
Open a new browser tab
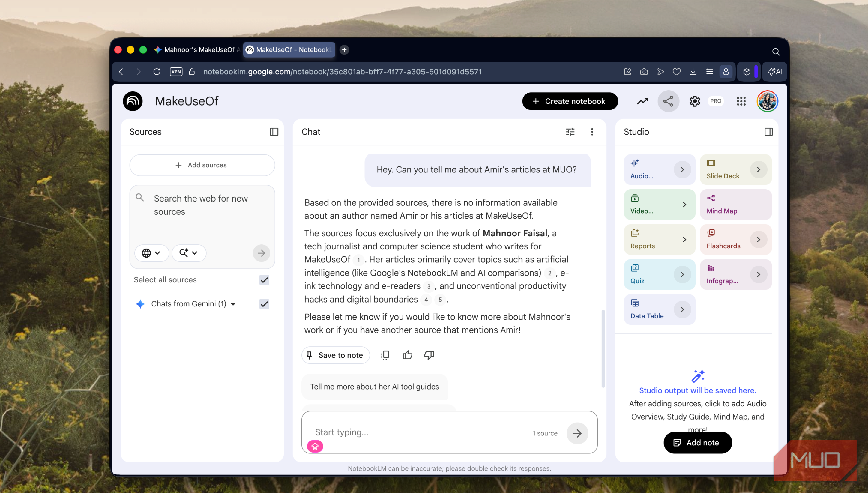click(x=344, y=50)
